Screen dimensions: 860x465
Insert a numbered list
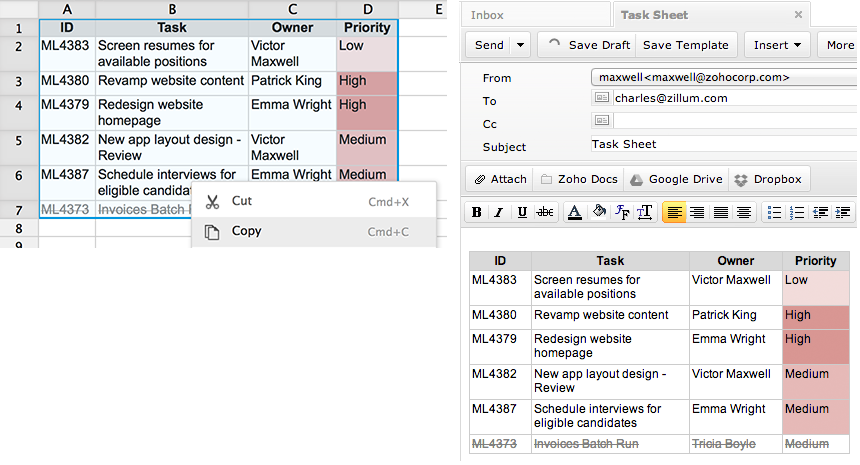[x=797, y=212]
